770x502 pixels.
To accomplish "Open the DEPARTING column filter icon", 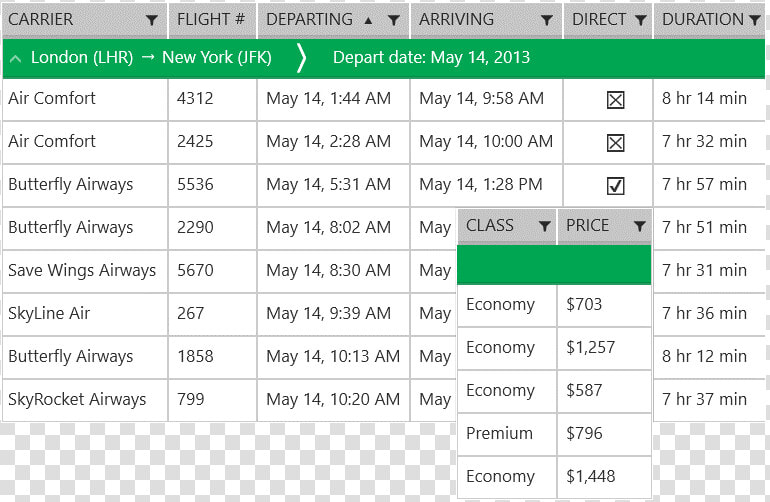I will 393,20.
